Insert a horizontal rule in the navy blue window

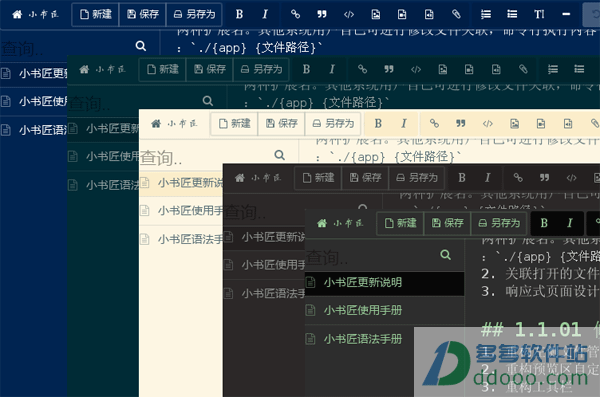tap(566, 15)
